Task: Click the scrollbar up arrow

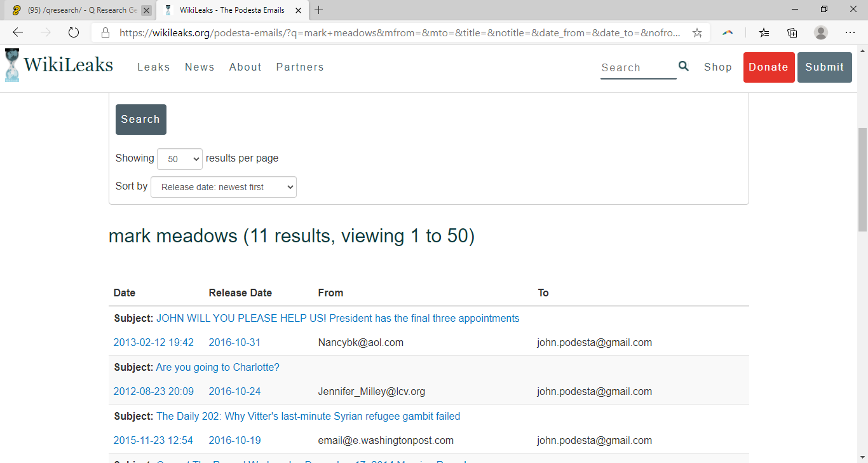Action: click(862, 51)
